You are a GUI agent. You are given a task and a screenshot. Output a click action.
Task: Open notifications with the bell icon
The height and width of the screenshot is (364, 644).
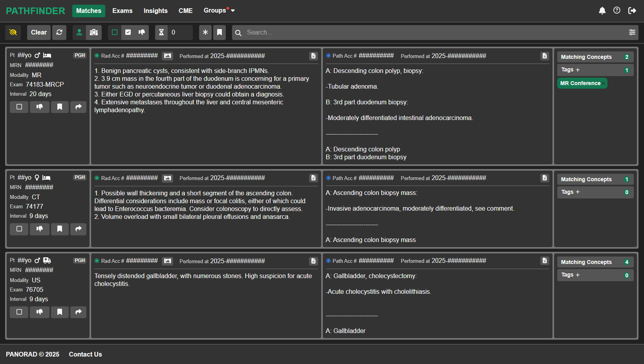(602, 11)
